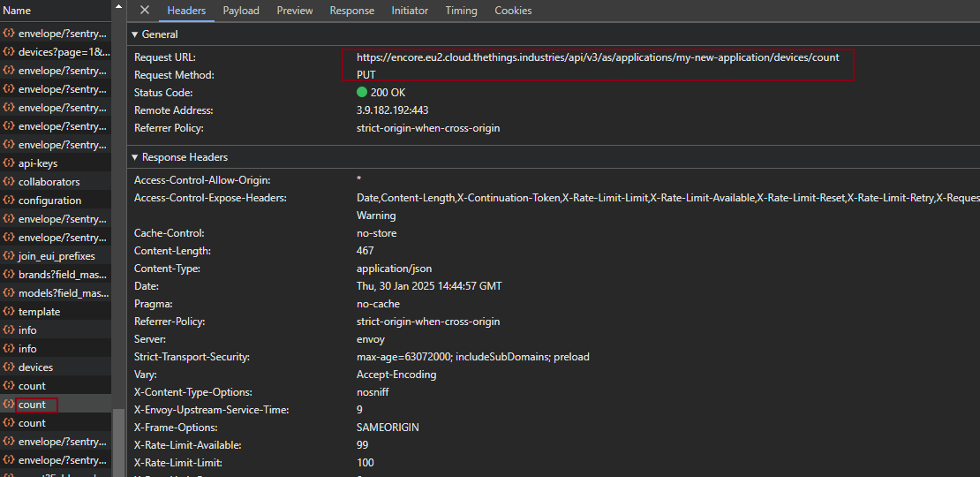This screenshot has height=477, width=980.
Task: Click the api-keys request icon
Action: (9, 163)
